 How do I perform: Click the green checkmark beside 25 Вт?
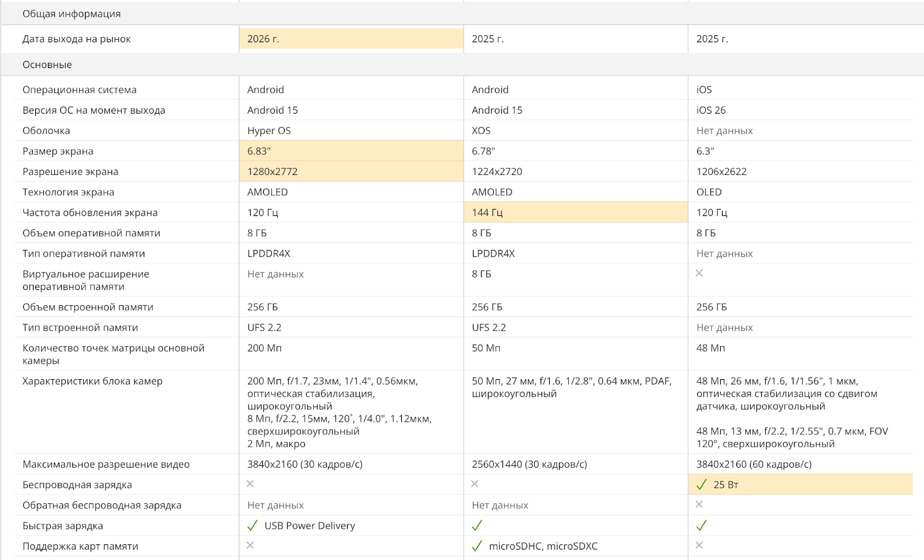tap(702, 485)
